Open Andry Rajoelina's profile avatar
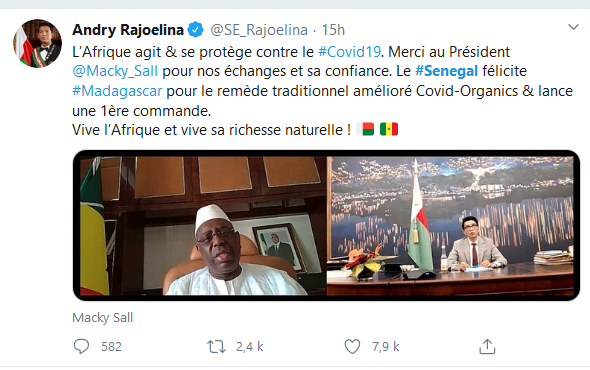The image size is (590, 370). 37,43
